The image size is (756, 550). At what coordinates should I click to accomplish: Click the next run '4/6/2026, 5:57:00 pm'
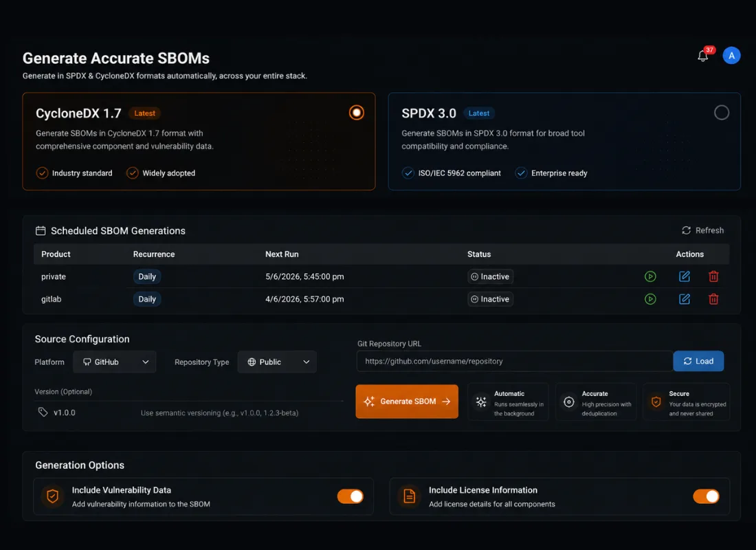point(304,299)
